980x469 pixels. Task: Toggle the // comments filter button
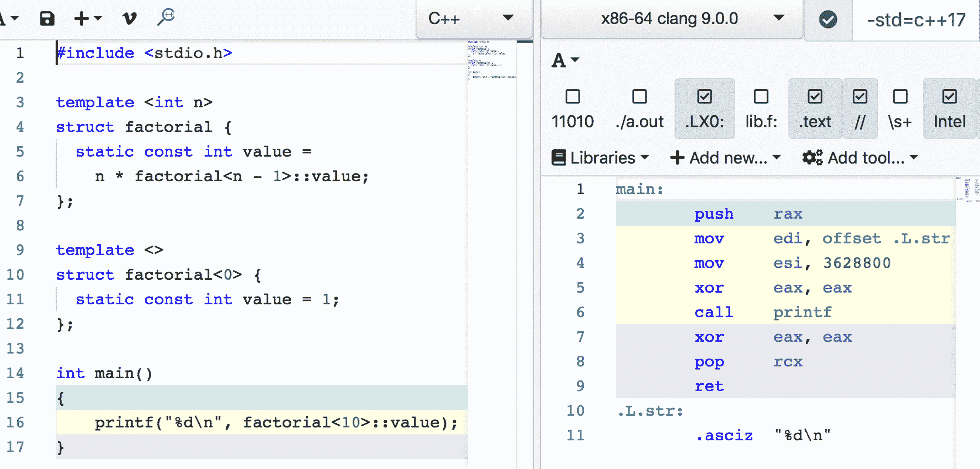click(x=859, y=97)
